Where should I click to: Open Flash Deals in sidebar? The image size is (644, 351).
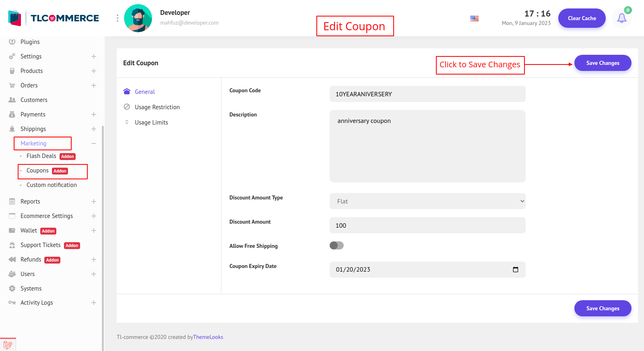41,156
